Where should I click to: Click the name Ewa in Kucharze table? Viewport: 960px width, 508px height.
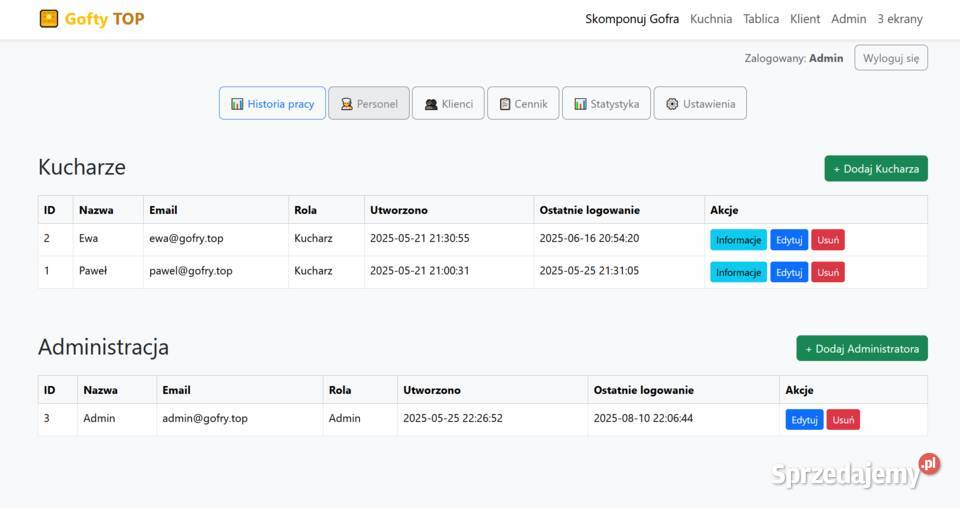coord(88,239)
